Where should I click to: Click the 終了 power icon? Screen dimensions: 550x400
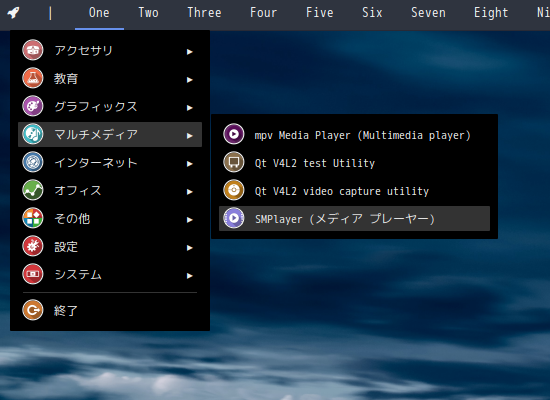pos(33,310)
